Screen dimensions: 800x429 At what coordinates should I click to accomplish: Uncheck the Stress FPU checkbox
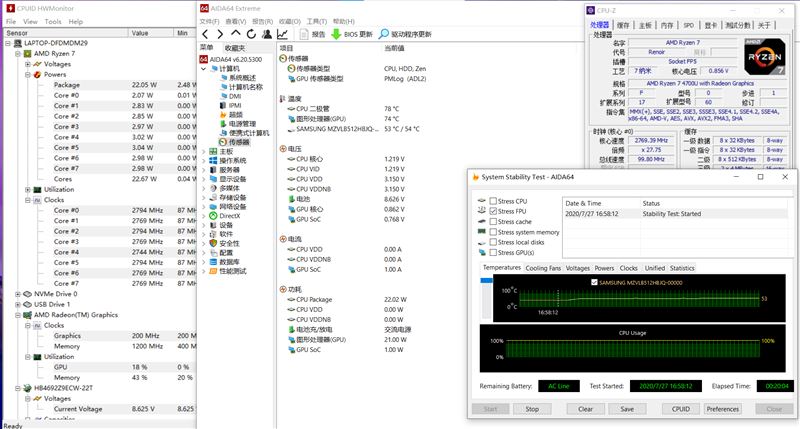[493, 211]
